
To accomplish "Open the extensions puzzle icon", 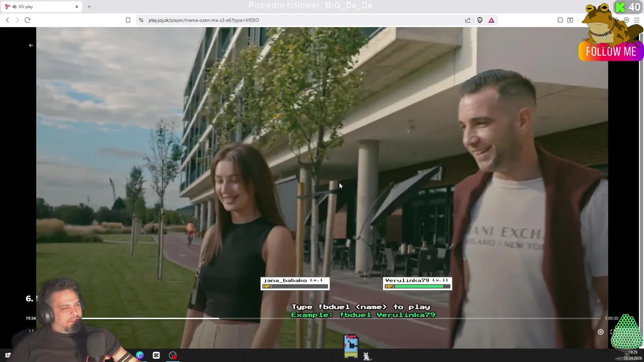I will 560,20.
